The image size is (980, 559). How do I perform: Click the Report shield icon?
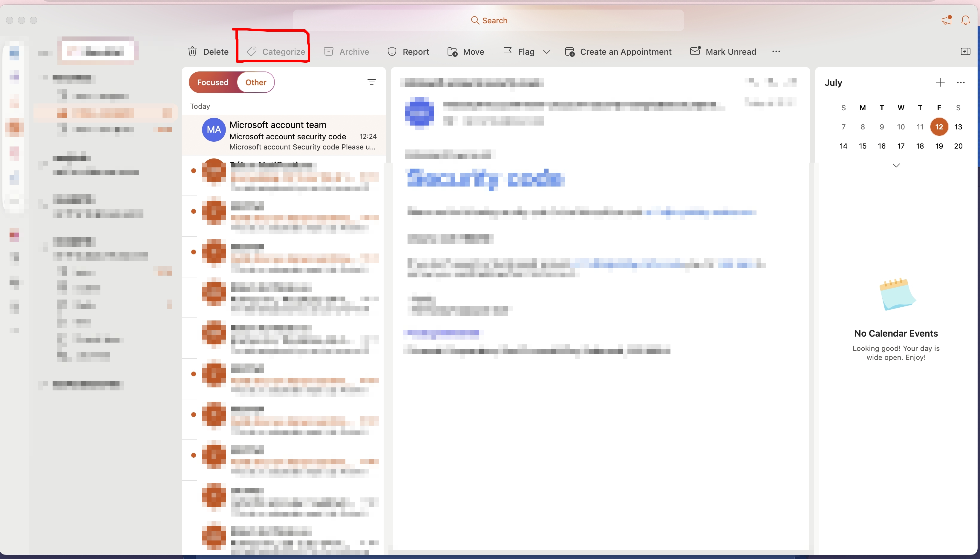click(x=392, y=51)
